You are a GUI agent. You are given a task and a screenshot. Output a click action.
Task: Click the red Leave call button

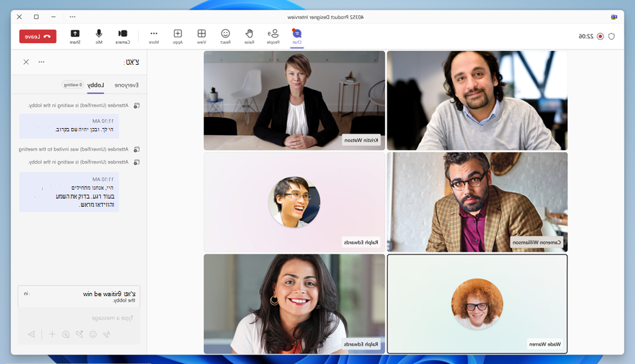point(37,36)
